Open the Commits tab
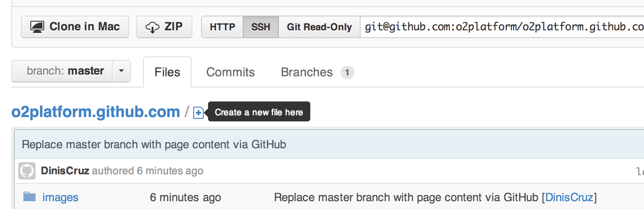Image resolution: width=644 pixels, height=209 pixels. 231,72
